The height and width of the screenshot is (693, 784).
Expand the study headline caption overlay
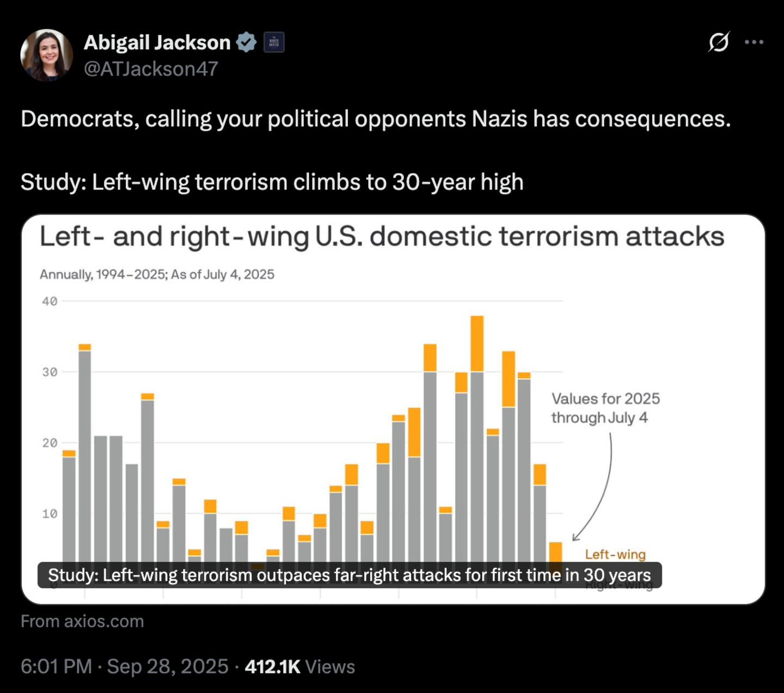click(x=348, y=574)
